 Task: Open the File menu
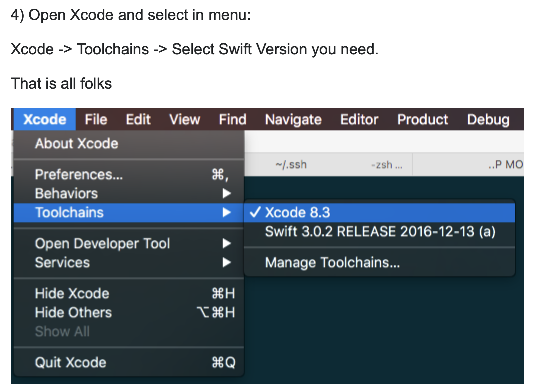click(96, 119)
